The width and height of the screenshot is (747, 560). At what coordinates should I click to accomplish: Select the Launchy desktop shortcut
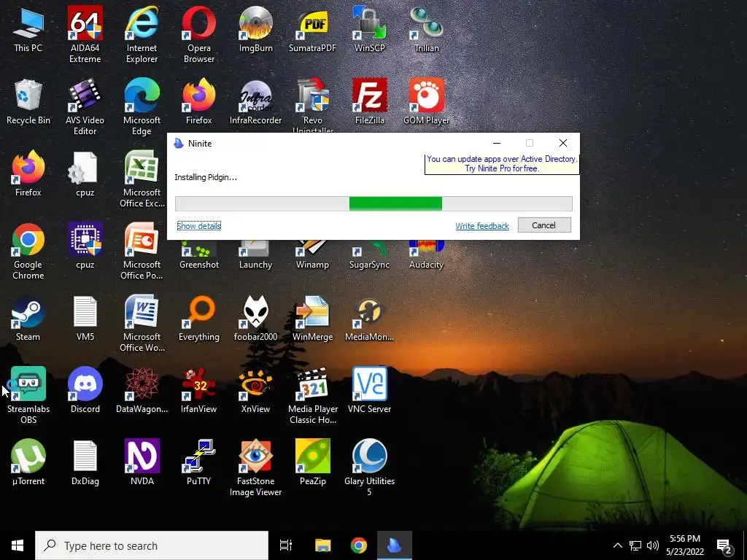tap(256, 256)
